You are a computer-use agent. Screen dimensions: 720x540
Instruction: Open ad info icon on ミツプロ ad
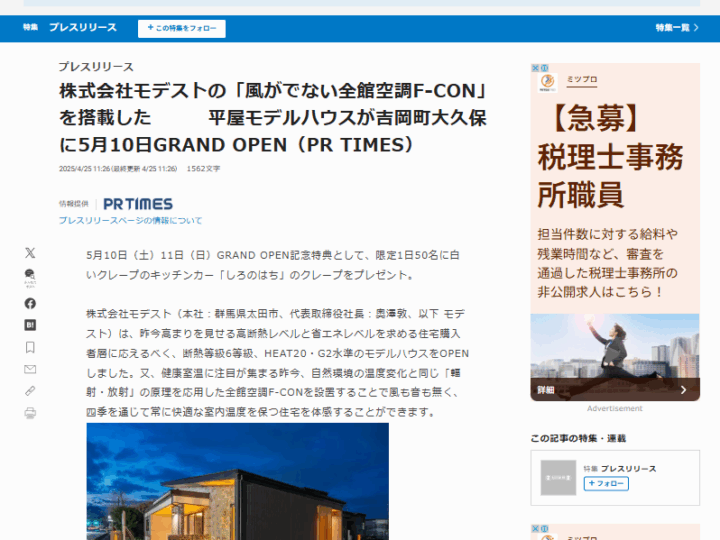pos(544,68)
